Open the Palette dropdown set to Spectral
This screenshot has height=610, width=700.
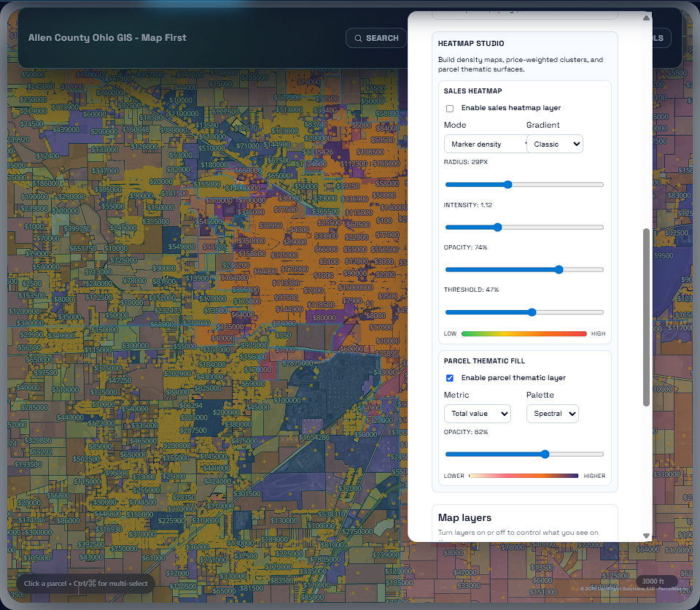click(552, 414)
